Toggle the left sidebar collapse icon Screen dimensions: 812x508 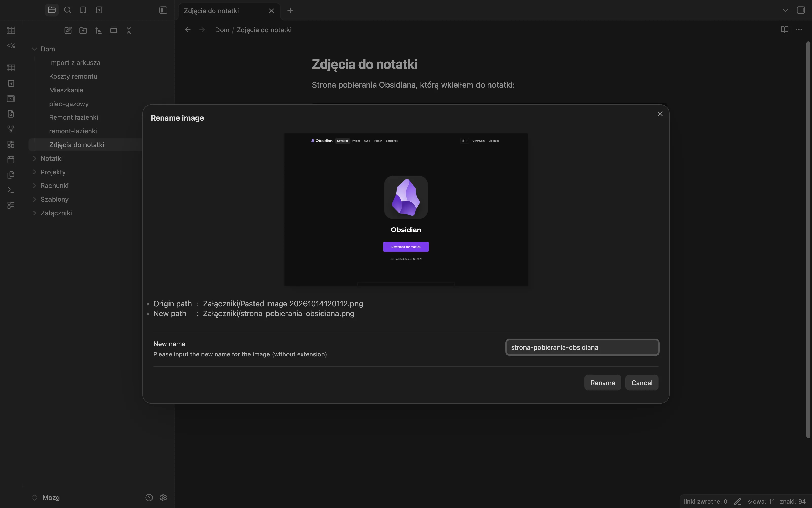[x=163, y=10]
